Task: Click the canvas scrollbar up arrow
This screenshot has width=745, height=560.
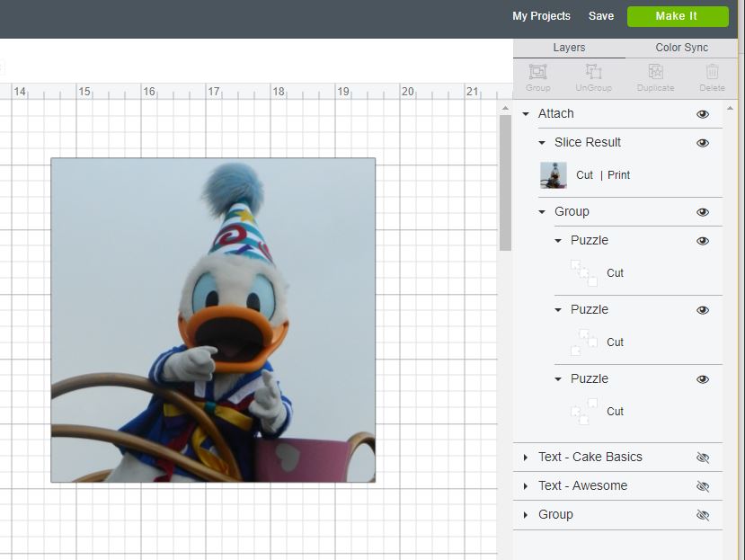Action: (x=505, y=109)
